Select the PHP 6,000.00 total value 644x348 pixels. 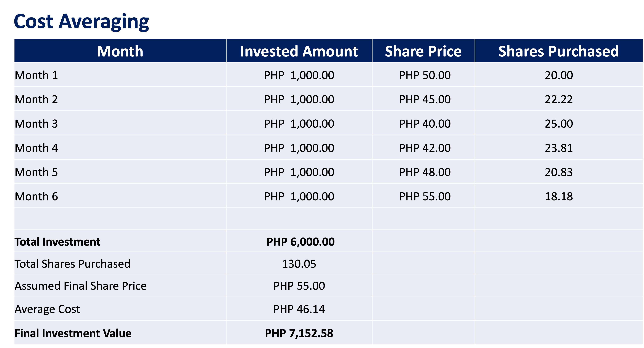[300, 242]
